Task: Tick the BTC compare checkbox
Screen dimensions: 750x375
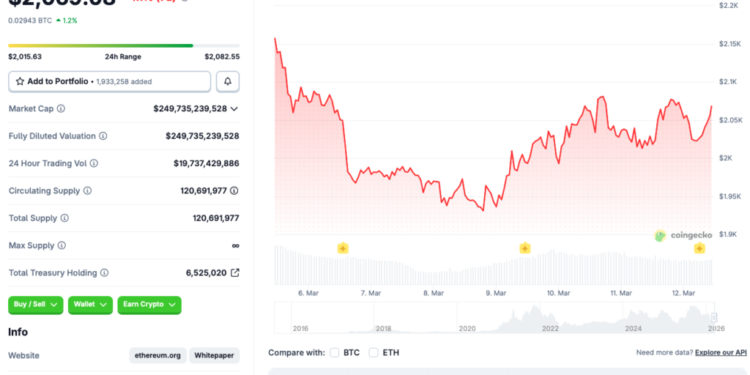Action: coord(334,353)
